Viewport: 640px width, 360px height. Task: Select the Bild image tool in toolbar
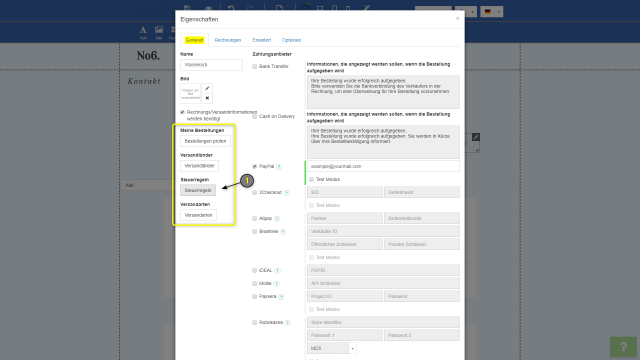pos(159,32)
